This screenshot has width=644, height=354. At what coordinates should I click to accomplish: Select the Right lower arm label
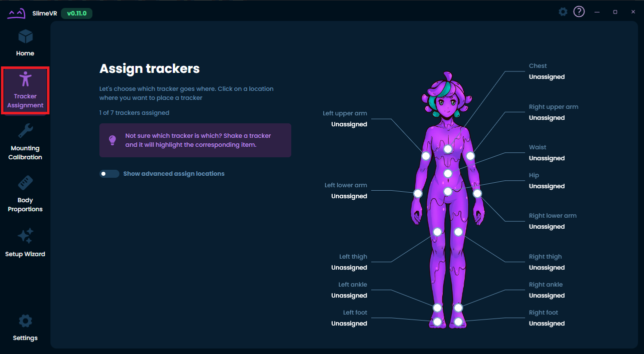(x=552, y=216)
